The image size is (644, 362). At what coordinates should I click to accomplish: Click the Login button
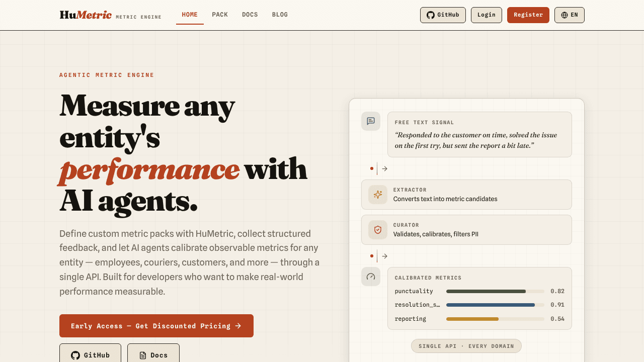click(x=487, y=15)
